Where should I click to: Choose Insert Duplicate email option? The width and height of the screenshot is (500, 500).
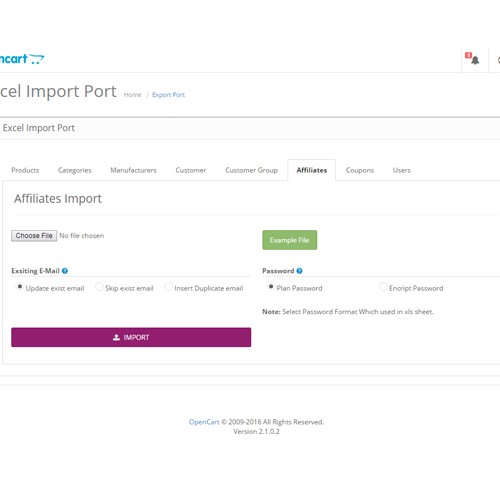point(169,287)
